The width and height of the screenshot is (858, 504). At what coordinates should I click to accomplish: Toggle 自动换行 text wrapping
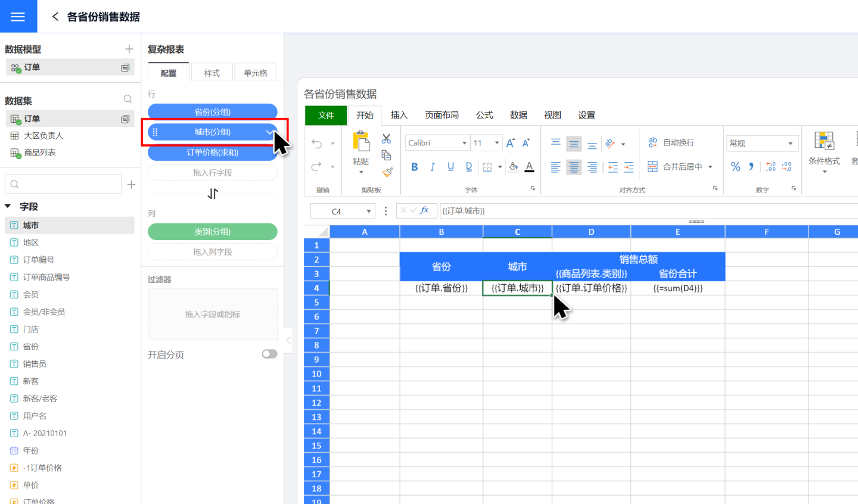tap(672, 142)
